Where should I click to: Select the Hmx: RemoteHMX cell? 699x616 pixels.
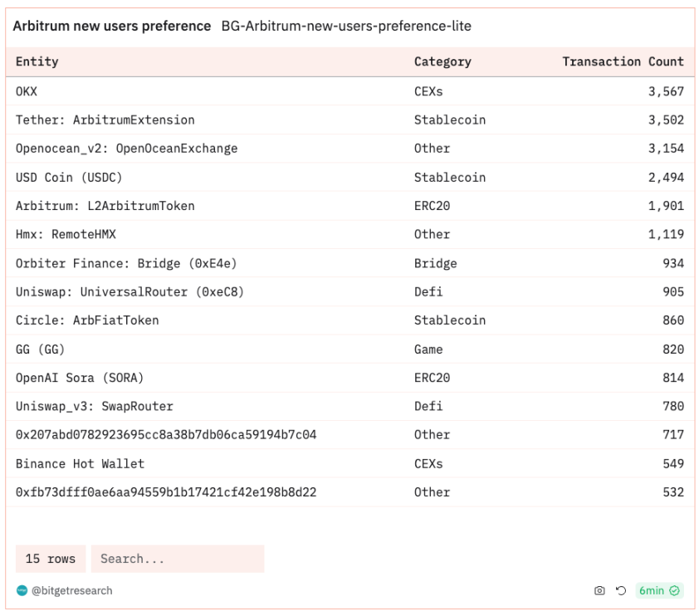pyautogui.click(x=66, y=234)
